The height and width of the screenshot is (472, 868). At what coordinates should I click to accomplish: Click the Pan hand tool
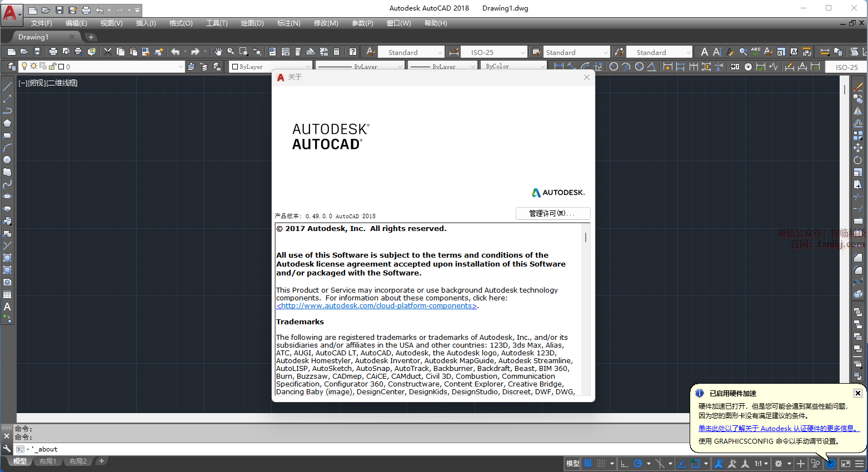pos(218,52)
